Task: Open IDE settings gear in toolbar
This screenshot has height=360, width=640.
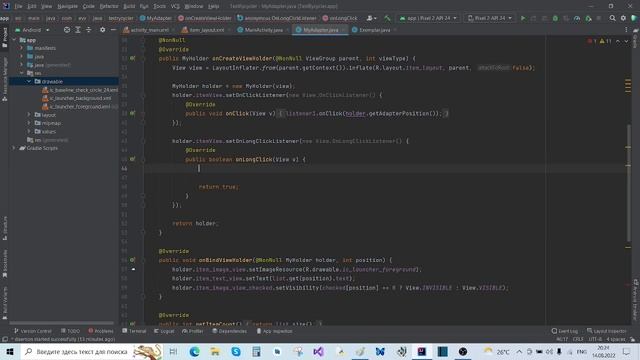Action: click(623, 18)
